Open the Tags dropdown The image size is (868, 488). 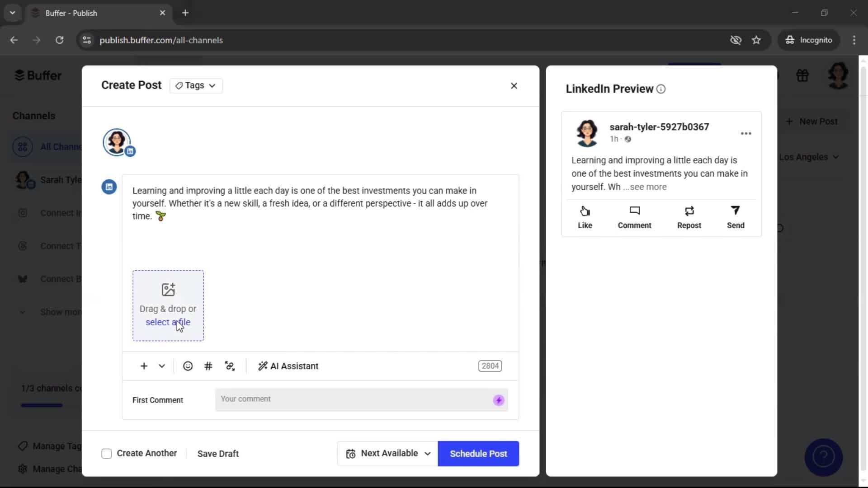195,85
